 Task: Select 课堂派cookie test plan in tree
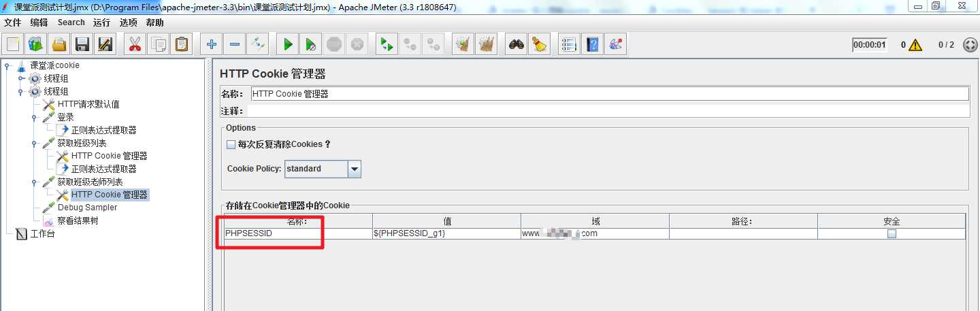click(54, 65)
